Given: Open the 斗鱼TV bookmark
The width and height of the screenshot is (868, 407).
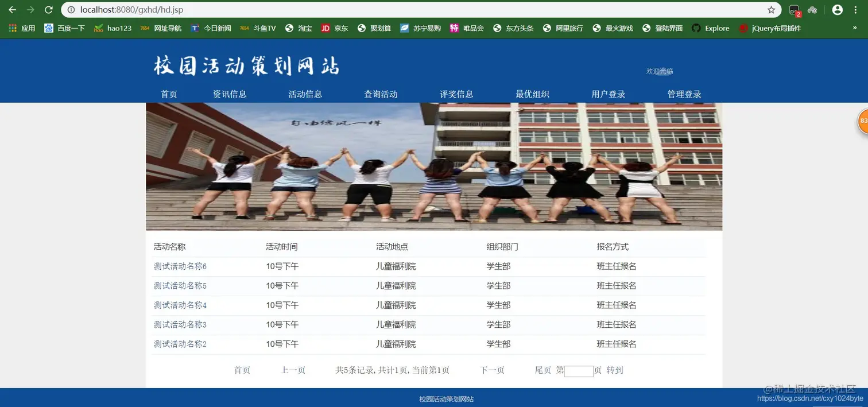Looking at the screenshot, I should click(258, 28).
